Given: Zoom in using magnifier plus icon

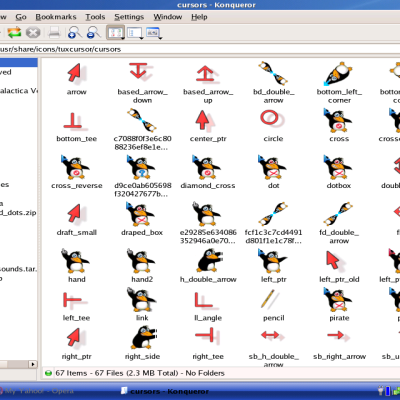Looking at the screenshot, I should [75, 33].
